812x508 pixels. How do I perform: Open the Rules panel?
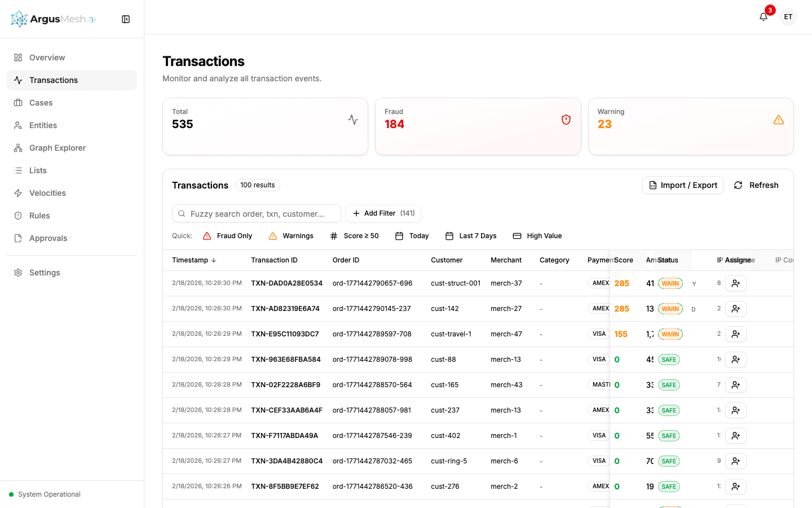pyautogui.click(x=39, y=216)
